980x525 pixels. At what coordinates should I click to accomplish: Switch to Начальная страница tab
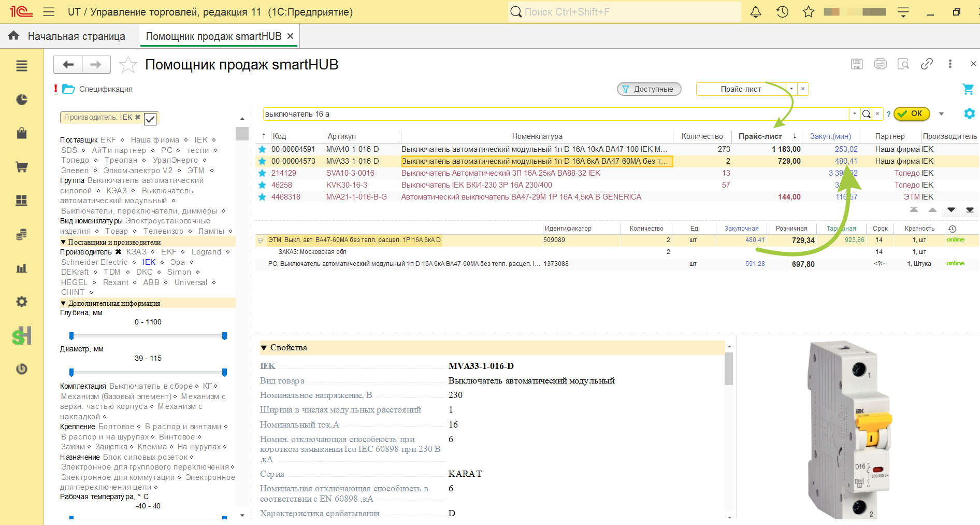(x=69, y=36)
